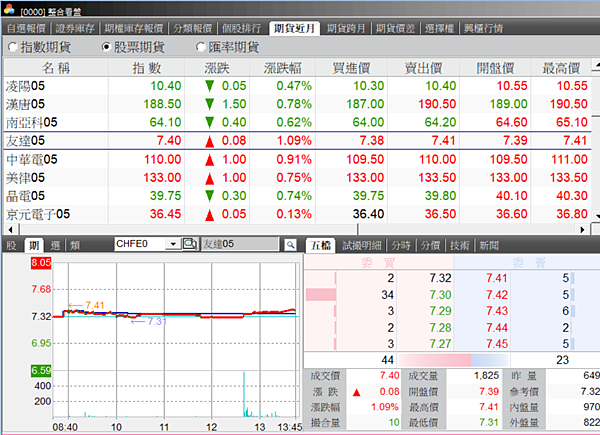Select the 股票期貨 radio button
This screenshot has height=435, width=600.
106,47
